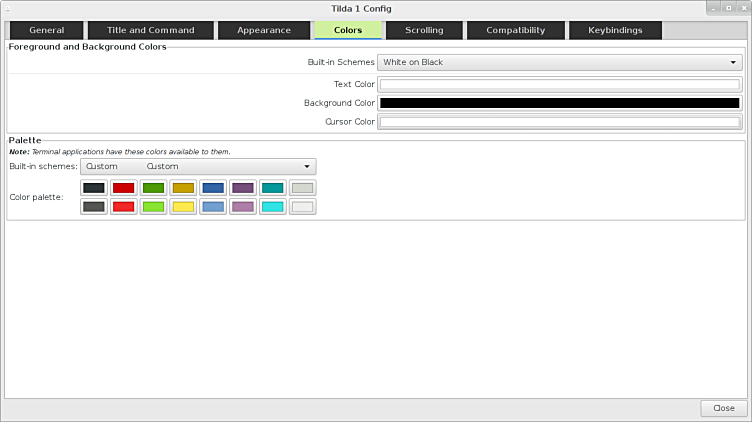Screen dimensions: 752x423
Task: Switch to the Keybindings tab
Action: (615, 30)
